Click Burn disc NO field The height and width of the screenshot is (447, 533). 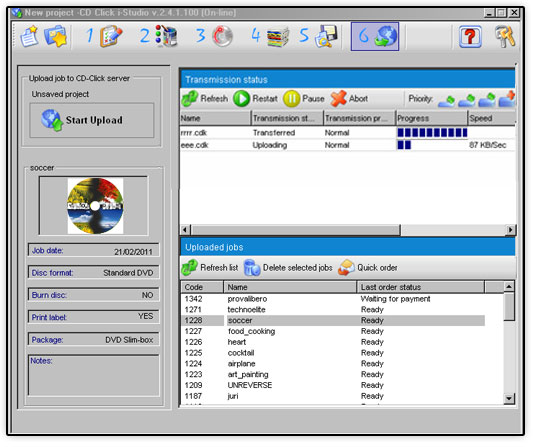coord(93,296)
